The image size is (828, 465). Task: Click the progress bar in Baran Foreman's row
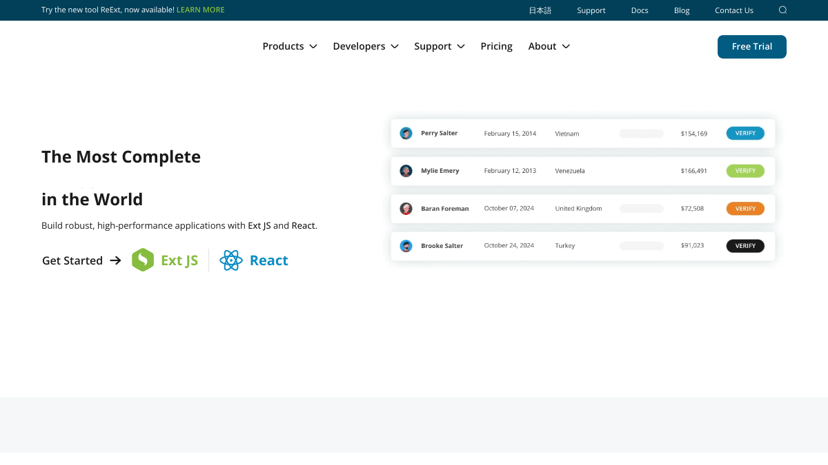coord(642,208)
